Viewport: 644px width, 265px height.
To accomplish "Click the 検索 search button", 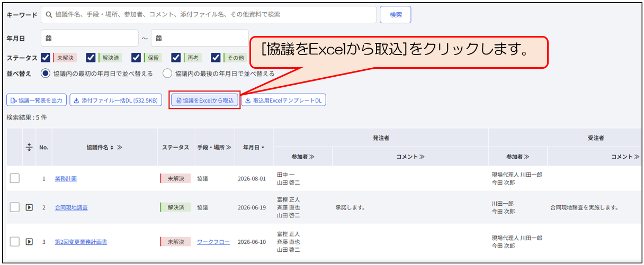I will [396, 15].
